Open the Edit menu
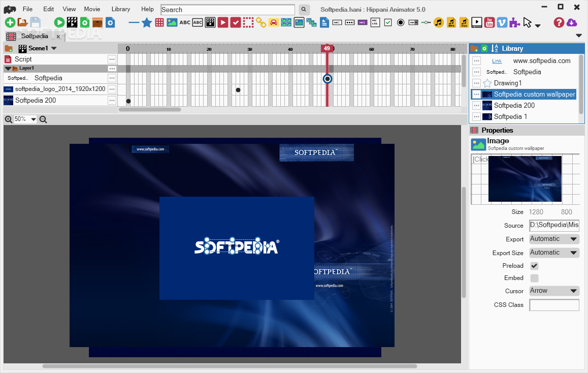 [x=48, y=9]
